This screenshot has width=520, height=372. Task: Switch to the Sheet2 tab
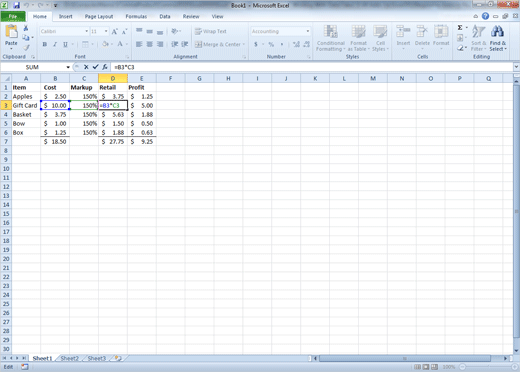(70, 358)
